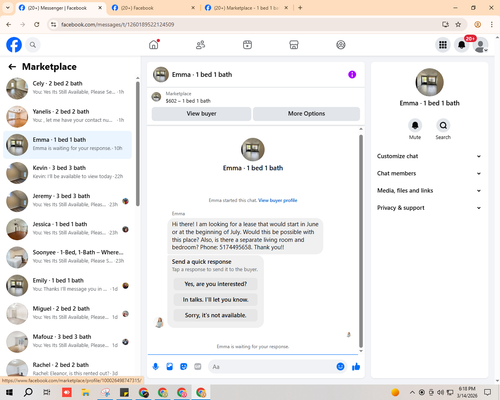Expand the Privacy & support section
This screenshot has height=400, width=500.
pos(429,208)
